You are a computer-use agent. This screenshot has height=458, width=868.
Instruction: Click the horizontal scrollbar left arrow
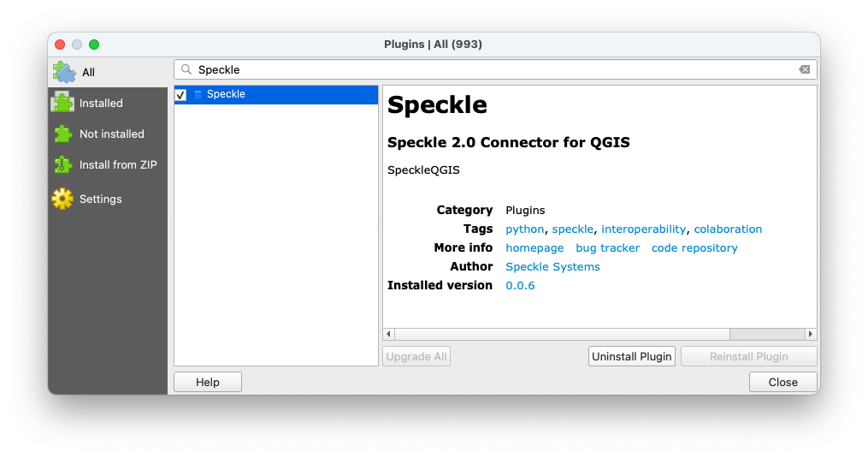click(x=388, y=334)
